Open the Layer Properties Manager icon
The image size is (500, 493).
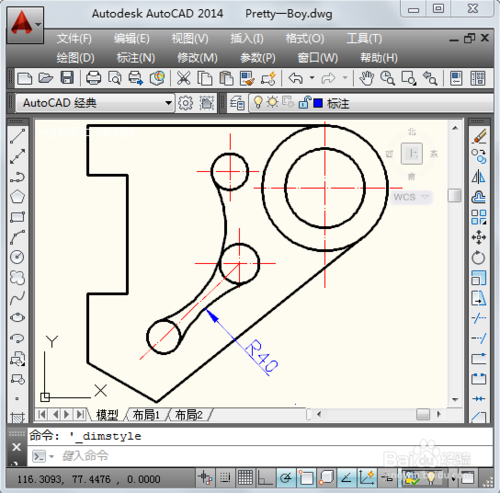click(x=237, y=103)
